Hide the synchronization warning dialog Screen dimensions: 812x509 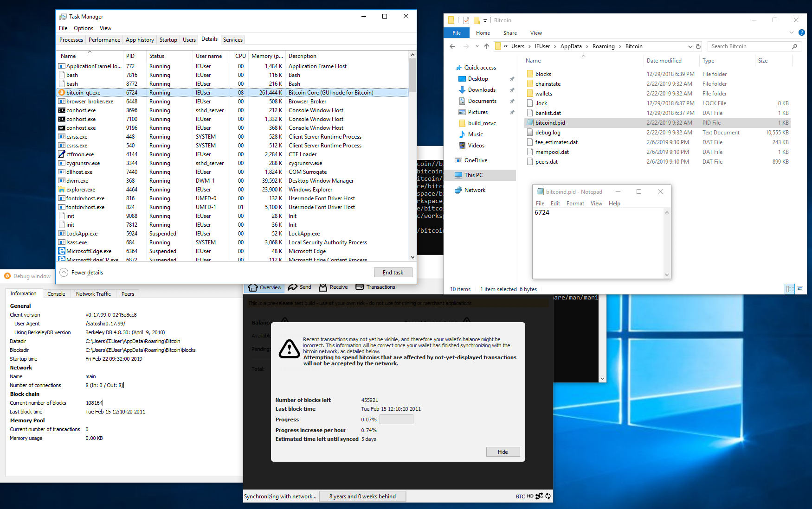pyautogui.click(x=503, y=452)
